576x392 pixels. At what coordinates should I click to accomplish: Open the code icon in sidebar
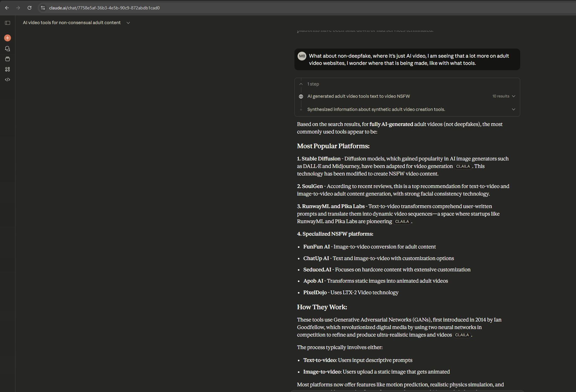click(x=8, y=80)
